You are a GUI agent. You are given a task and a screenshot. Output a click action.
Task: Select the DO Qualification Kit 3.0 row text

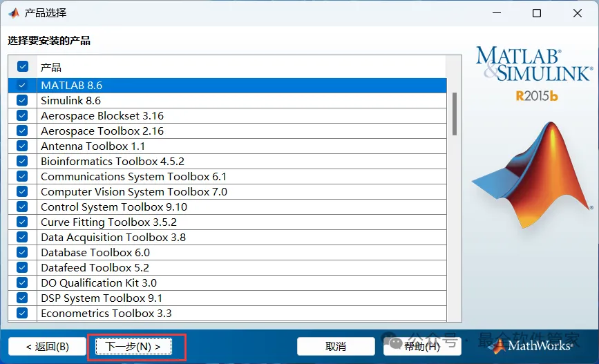99,283
